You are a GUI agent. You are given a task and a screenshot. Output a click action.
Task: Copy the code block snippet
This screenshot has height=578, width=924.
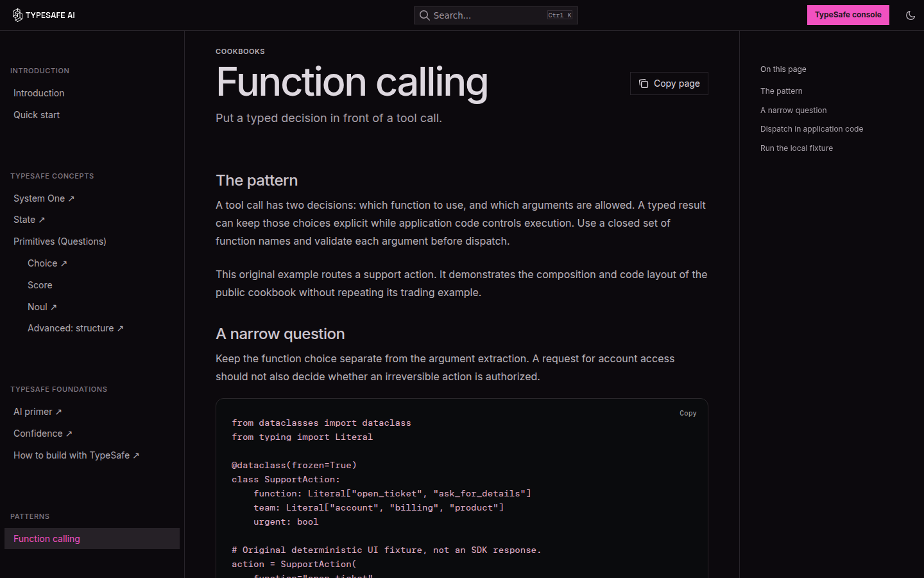tap(688, 413)
